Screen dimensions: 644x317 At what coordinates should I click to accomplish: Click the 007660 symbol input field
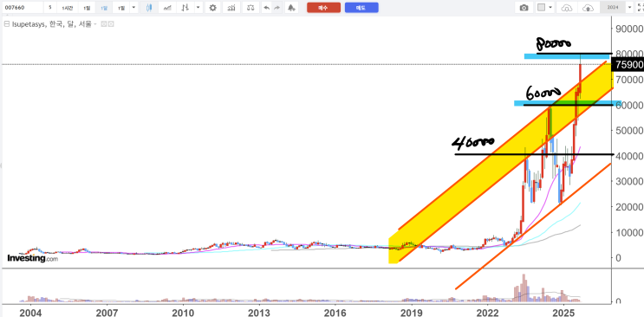pos(23,8)
